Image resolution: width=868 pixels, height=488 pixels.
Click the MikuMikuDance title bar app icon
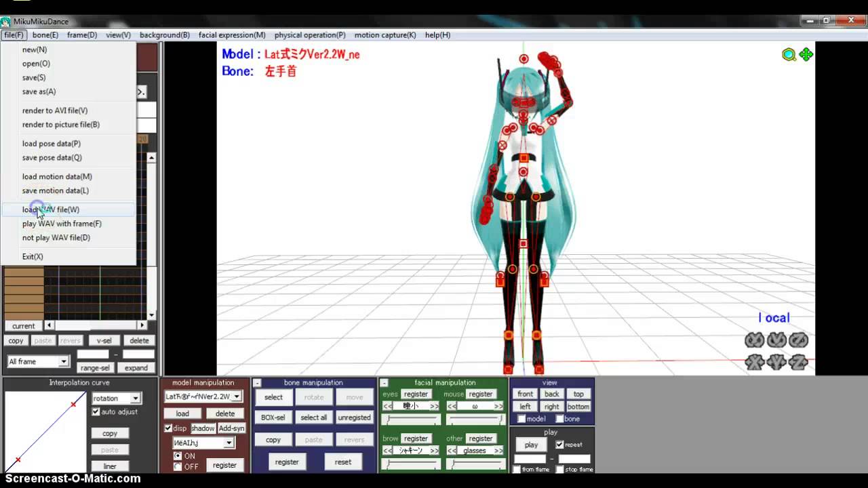tap(5, 22)
